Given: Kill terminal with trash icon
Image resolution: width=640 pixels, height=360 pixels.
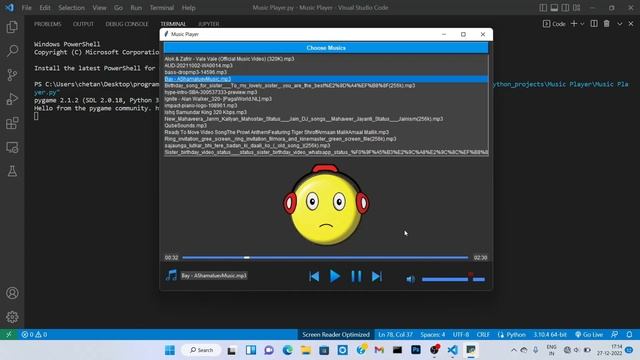Looking at the screenshot, I should pyautogui.click(x=607, y=24).
